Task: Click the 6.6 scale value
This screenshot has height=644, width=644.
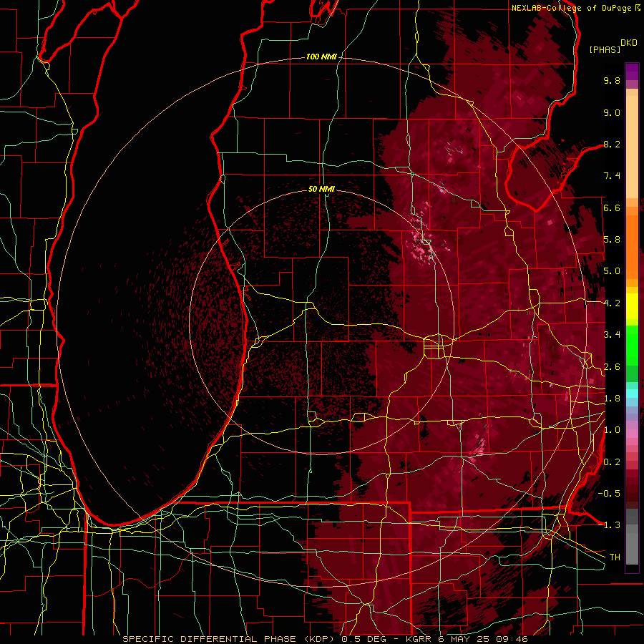Action: click(x=612, y=208)
